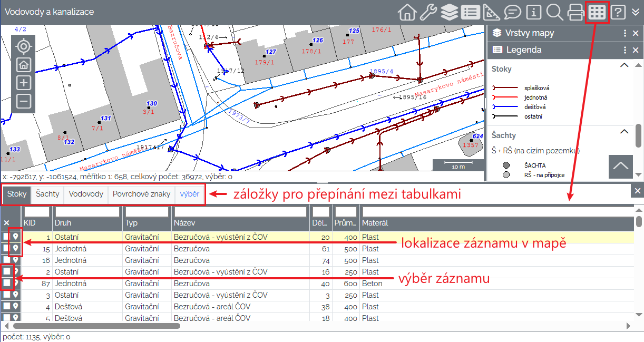Open the map layers stack icon
The image size is (644, 342).
449,12
